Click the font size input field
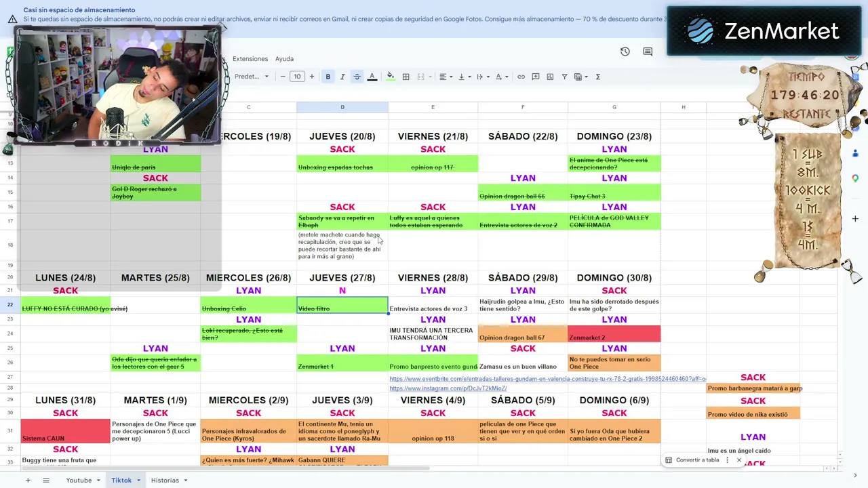 coord(297,77)
